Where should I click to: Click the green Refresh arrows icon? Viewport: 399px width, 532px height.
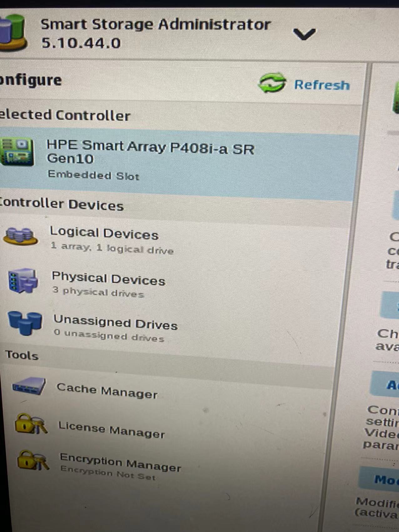[272, 83]
